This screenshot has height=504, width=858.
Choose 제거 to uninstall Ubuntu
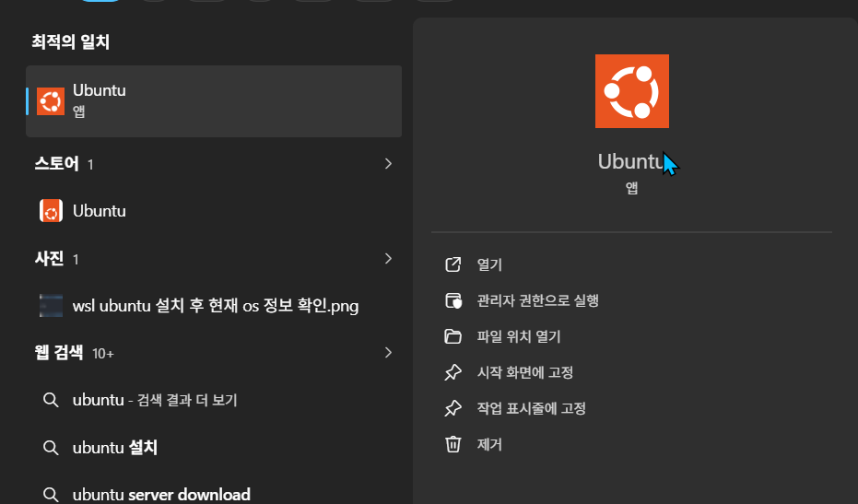(x=489, y=444)
